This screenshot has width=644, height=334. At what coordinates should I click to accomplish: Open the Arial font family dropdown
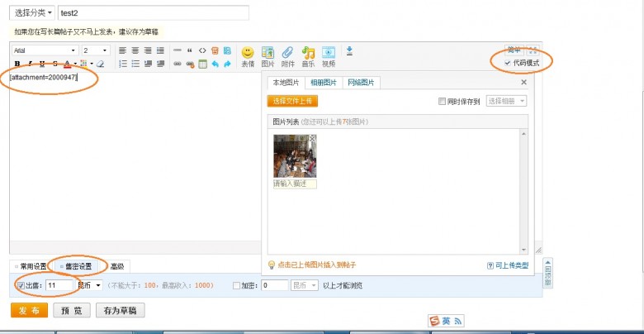coord(42,50)
